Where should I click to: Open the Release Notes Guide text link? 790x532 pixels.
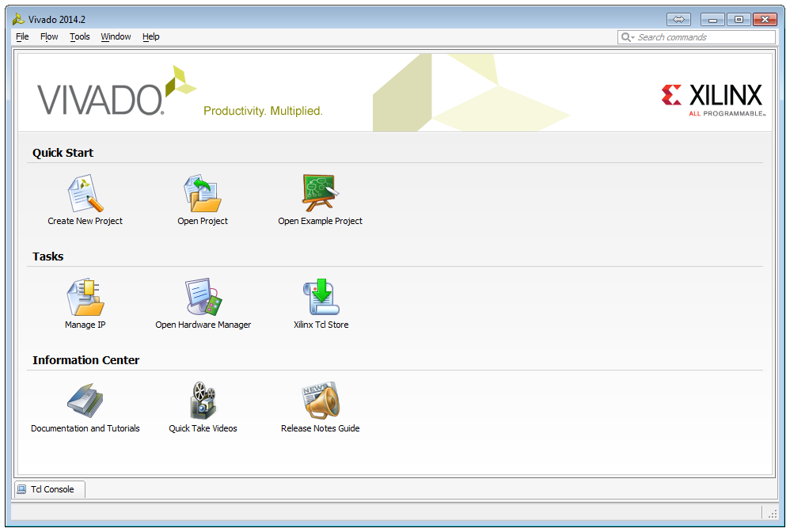[x=321, y=429]
